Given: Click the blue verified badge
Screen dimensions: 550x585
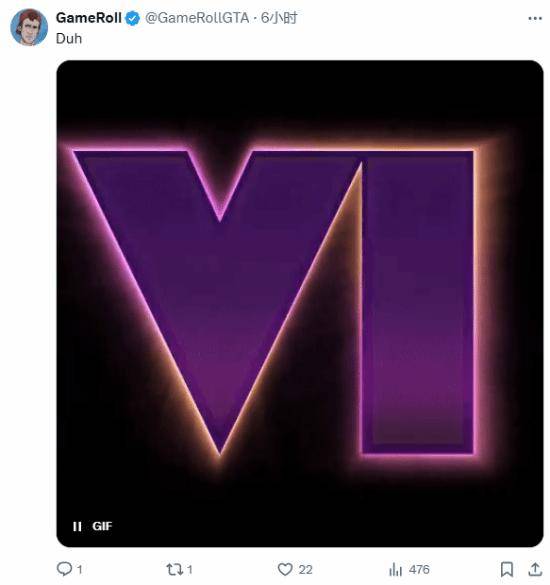Looking at the screenshot, I should coord(132,18).
